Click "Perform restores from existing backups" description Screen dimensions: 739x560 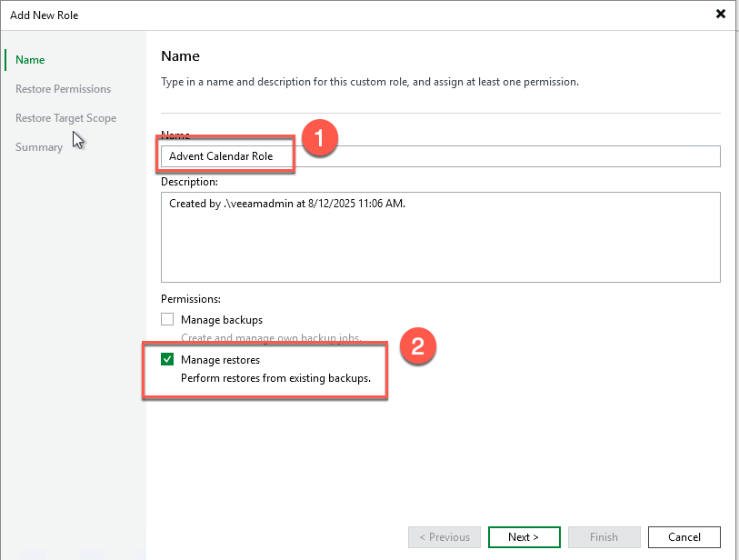(275, 378)
